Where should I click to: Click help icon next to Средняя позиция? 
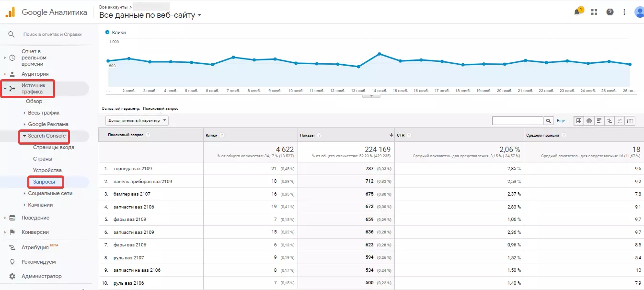click(x=563, y=135)
